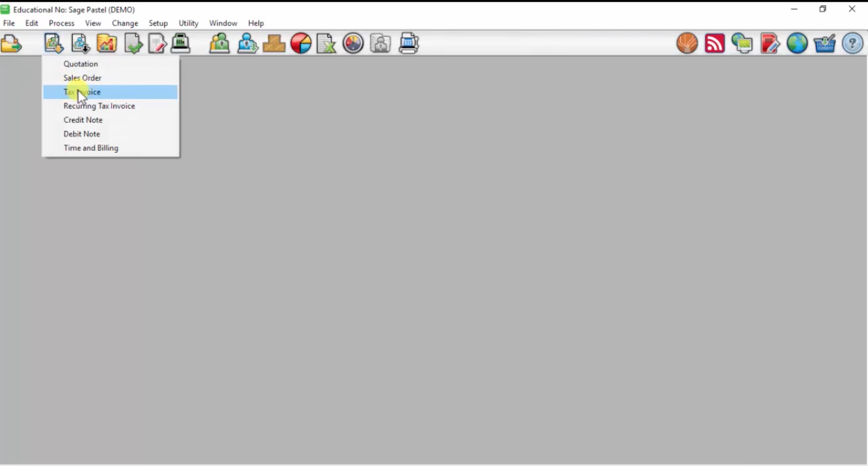The image size is (868, 466).
Task: Click the open company folder icon
Action: pos(11,43)
